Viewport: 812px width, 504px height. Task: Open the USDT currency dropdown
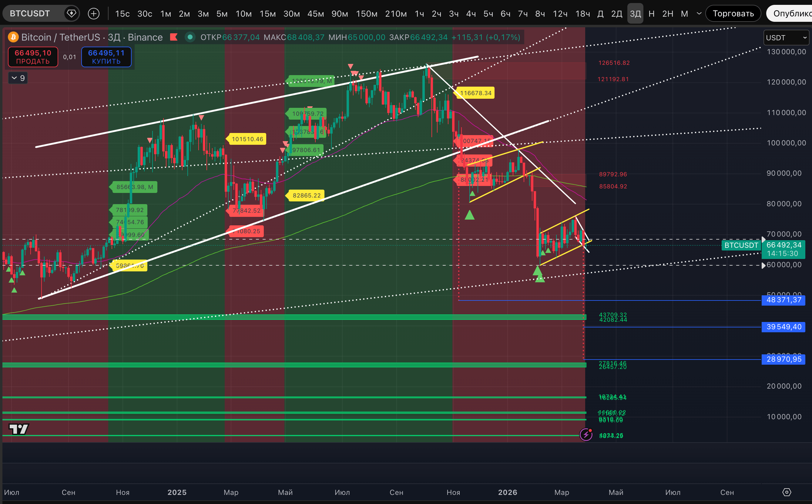786,38
